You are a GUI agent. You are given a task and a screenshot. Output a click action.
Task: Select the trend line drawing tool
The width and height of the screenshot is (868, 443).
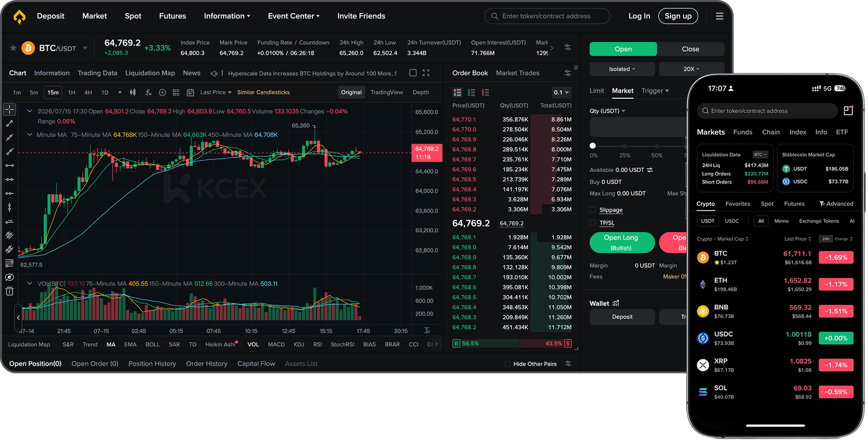[x=10, y=124]
